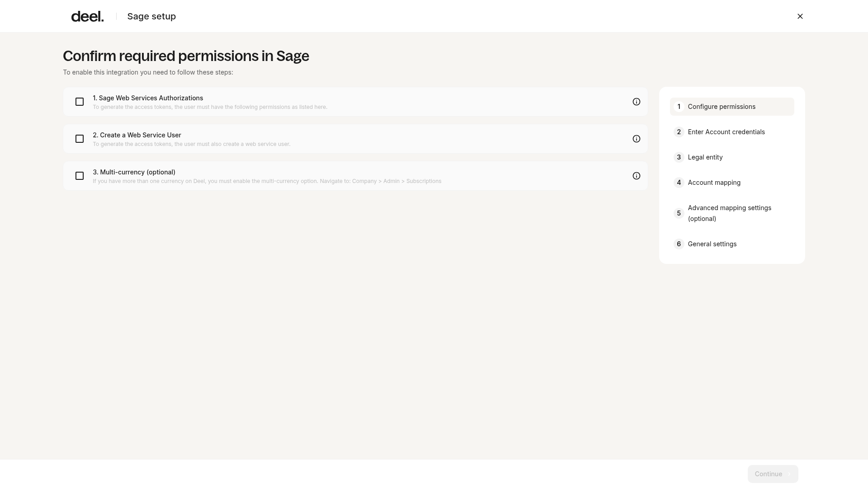Click the Continue button
This screenshot has width=868, height=488.
pyautogui.click(x=773, y=474)
